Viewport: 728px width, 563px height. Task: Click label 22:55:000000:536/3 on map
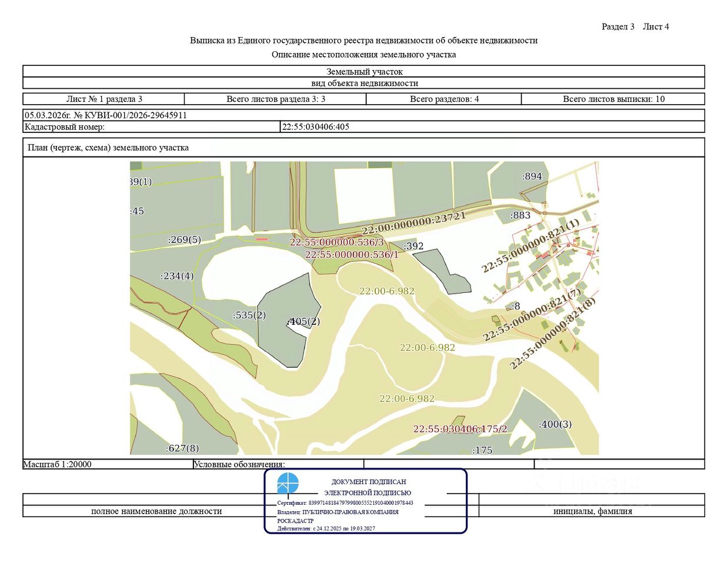tap(336, 242)
